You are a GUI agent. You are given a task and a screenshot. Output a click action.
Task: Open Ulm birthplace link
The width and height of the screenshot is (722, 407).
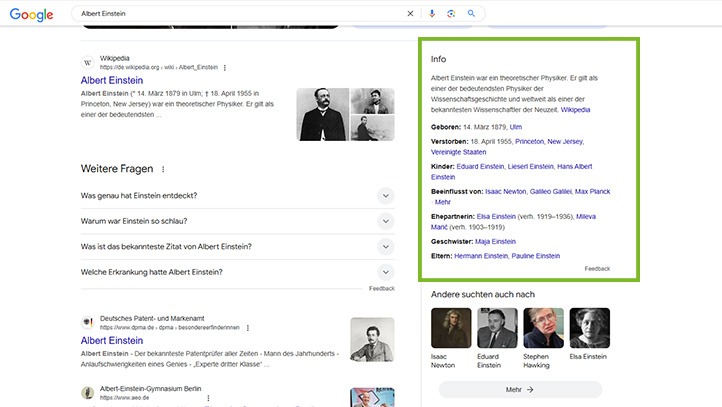pyautogui.click(x=516, y=127)
